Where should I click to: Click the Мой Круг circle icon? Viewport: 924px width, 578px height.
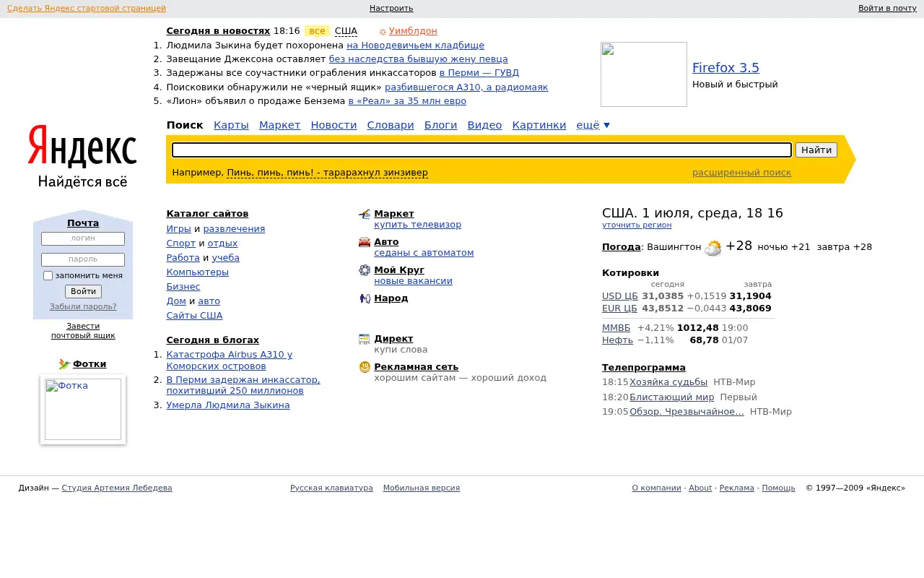(365, 270)
